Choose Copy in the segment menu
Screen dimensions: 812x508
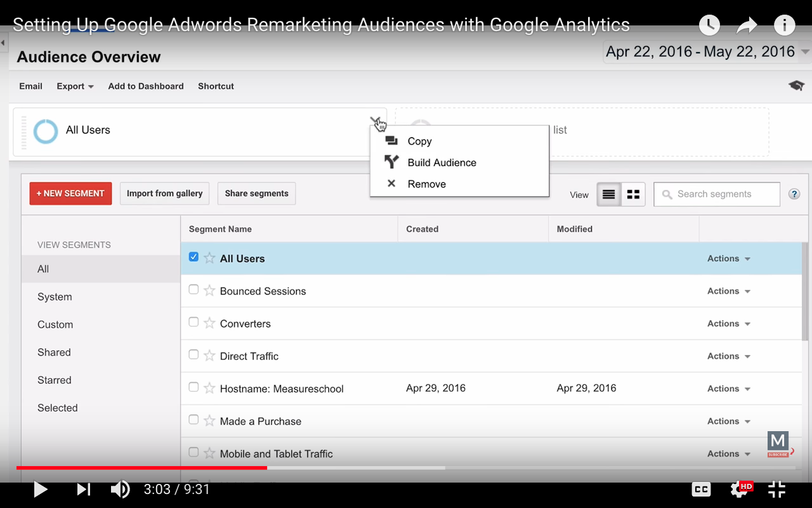click(x=419, y=141)
